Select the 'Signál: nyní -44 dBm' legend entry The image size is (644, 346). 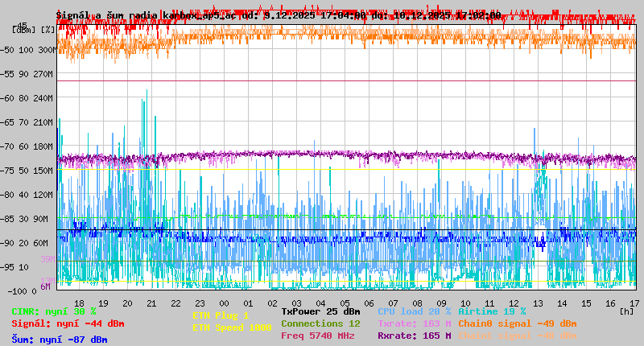coord(68,323)
